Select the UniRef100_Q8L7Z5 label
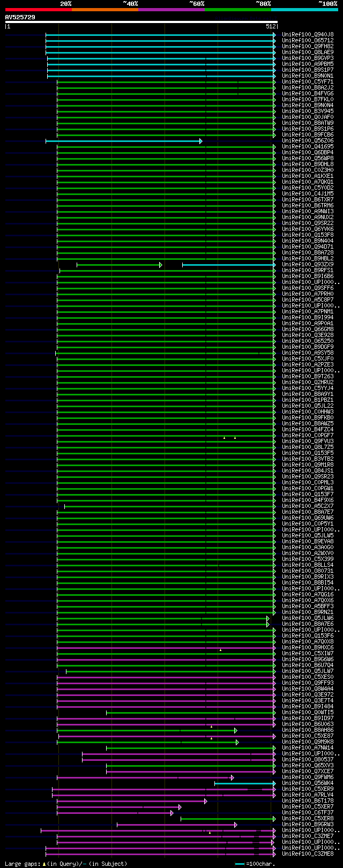 308,447
